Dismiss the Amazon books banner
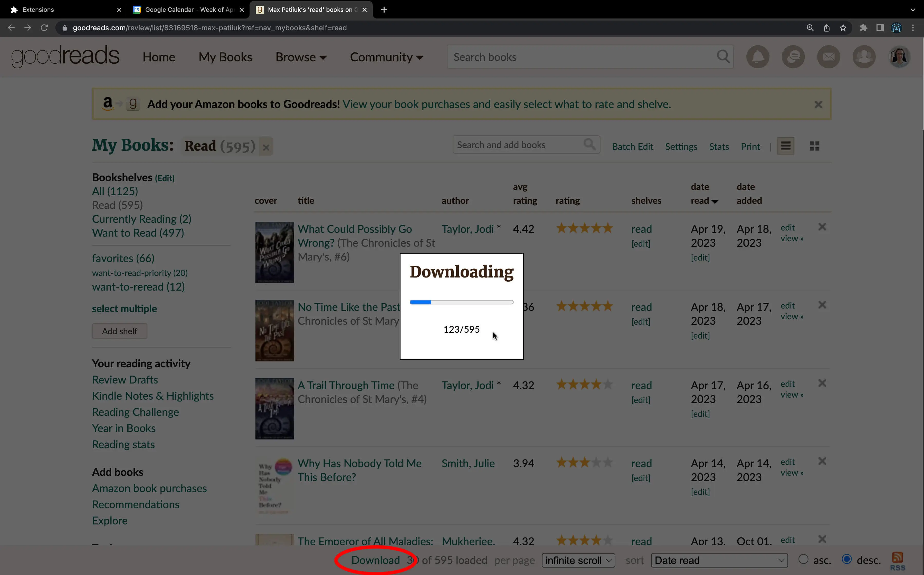 click(818, 104)
